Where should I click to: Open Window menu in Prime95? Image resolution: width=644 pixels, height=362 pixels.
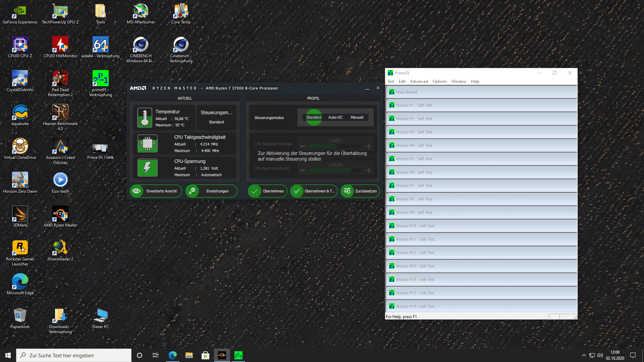pyautogui.click(x=459, y=81)
